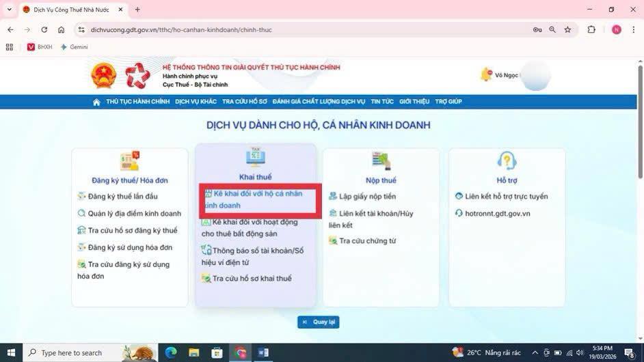Open a new browser tab
Viewport: 644px width, 362px height.
(x=137, y=10)
